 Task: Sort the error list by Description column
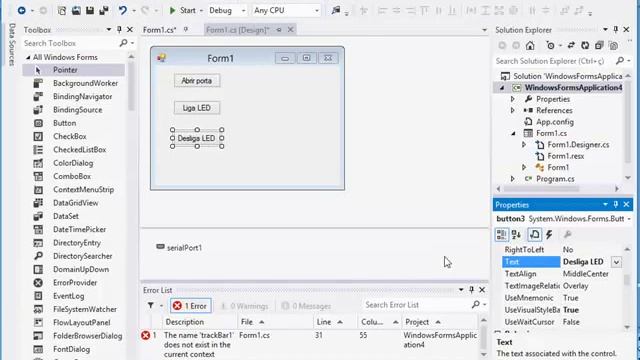point(184,322)
